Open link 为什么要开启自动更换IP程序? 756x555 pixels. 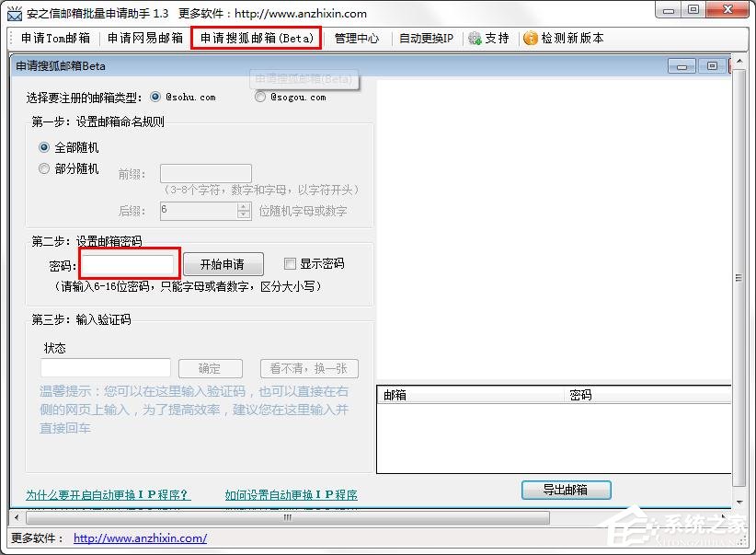(x=108, y=494)
